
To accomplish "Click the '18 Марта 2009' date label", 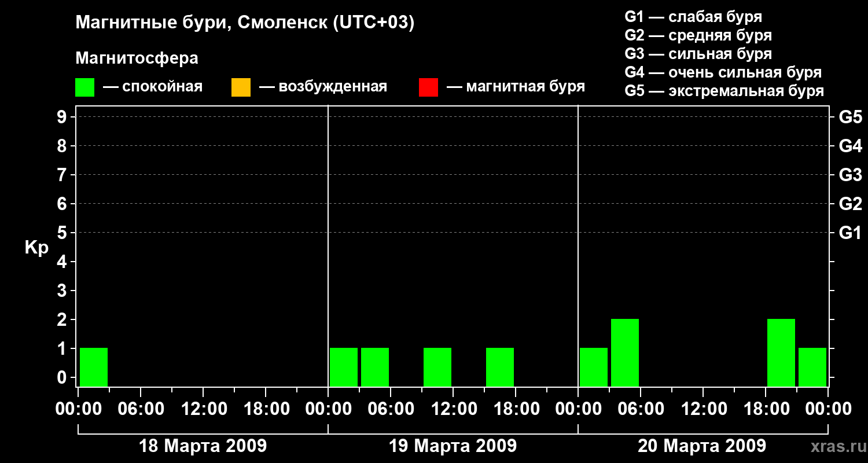I will pyautogui.click(x=203, y=446).
